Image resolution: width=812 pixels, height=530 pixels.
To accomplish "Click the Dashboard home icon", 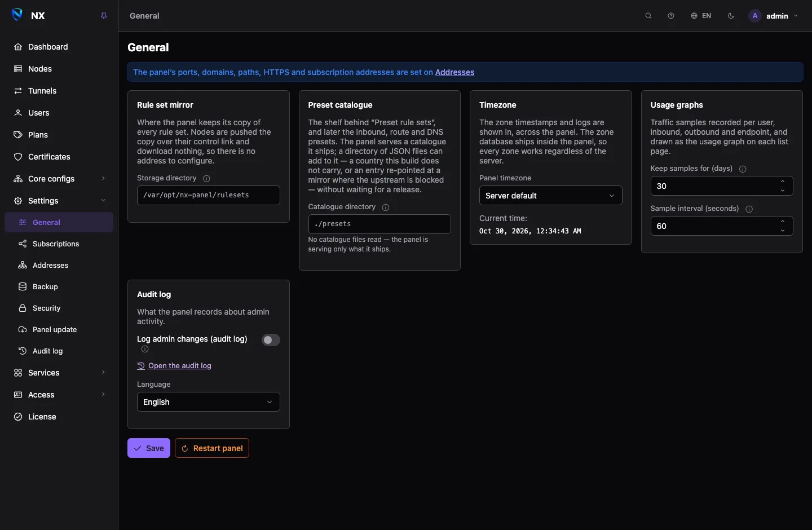I will [x=18, y=47].
